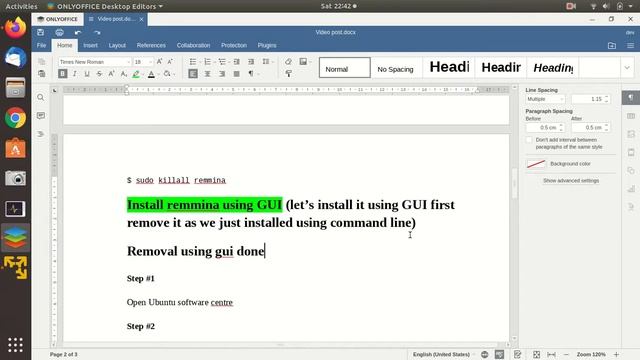Image resolution: width=640 pixels, height=360 pixels.
Task: Click the Paste icon in the ribbon
Action: coord(42,74)
